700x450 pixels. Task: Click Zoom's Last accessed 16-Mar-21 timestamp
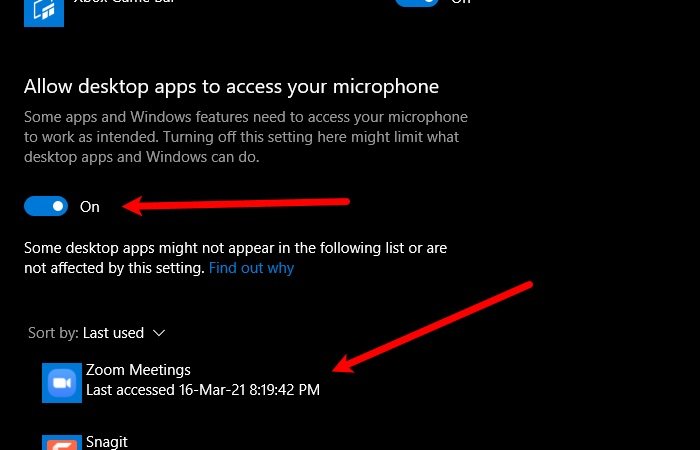(203, 390)
